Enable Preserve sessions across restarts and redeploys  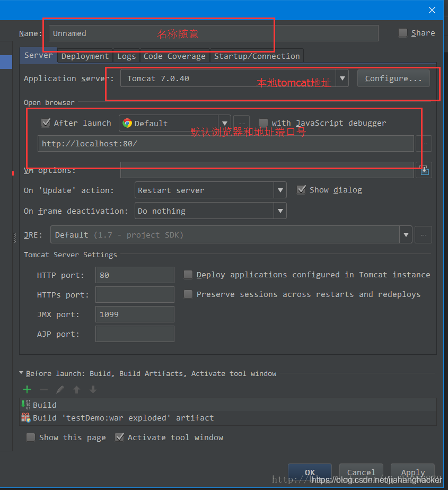pos(188,294)
